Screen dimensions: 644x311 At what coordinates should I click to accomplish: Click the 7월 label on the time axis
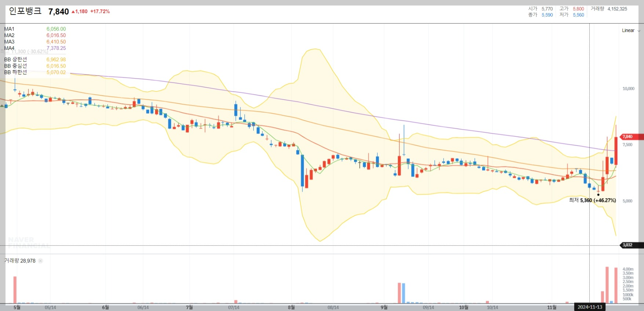[189, 307]
